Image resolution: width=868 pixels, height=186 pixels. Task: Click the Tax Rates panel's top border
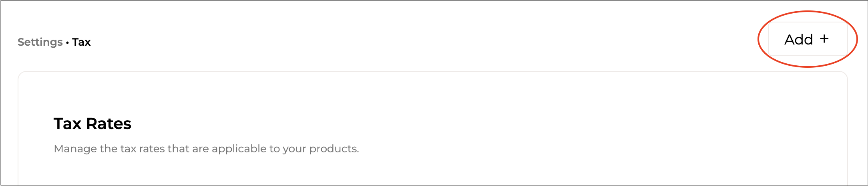coord(432,72)
